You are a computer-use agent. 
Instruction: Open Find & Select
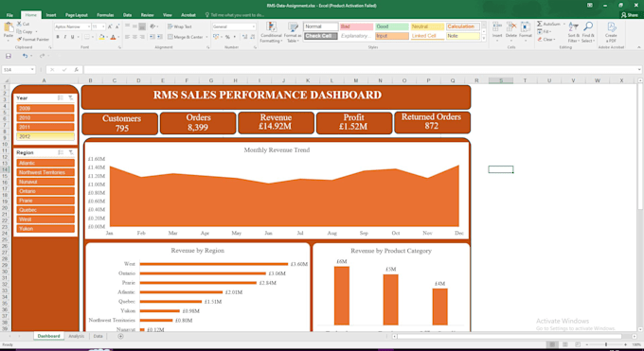(x=588, y=32)
